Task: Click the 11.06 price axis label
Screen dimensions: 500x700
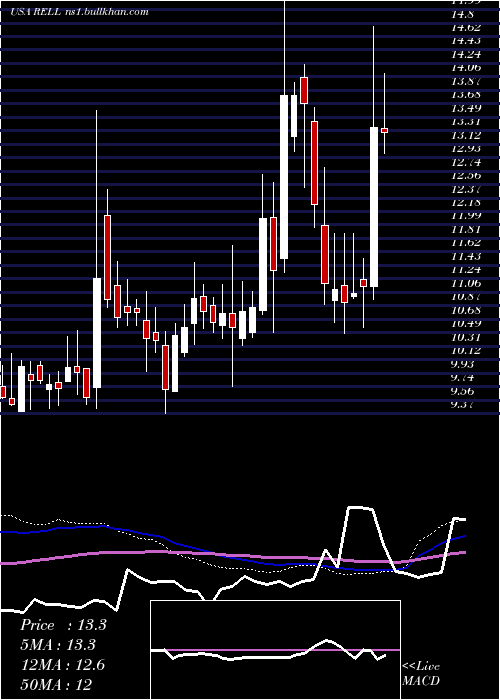Action: pos(466,283)
